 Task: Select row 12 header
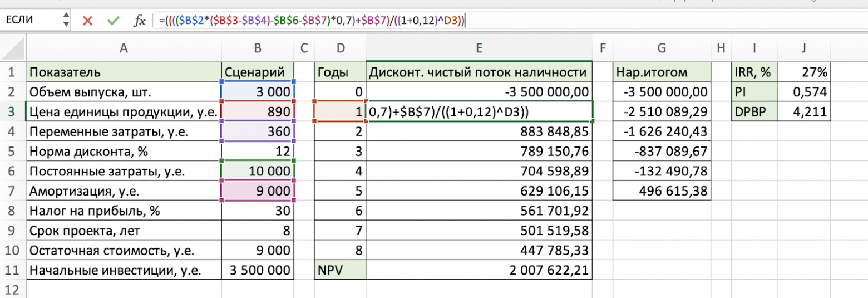[13, 290]
